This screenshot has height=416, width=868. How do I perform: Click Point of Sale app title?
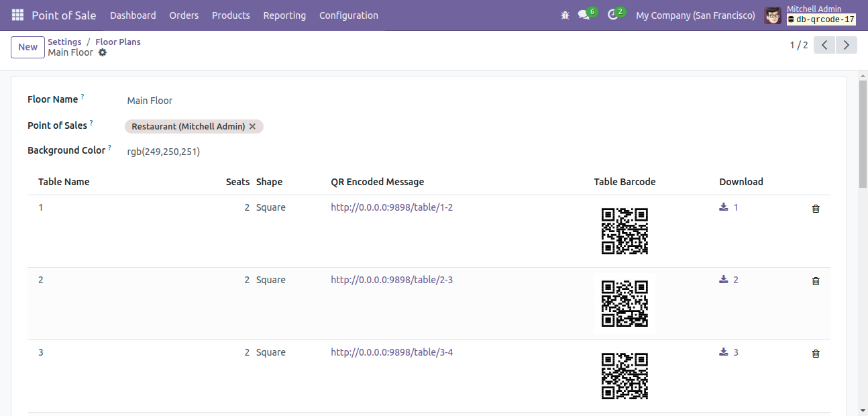64,15
